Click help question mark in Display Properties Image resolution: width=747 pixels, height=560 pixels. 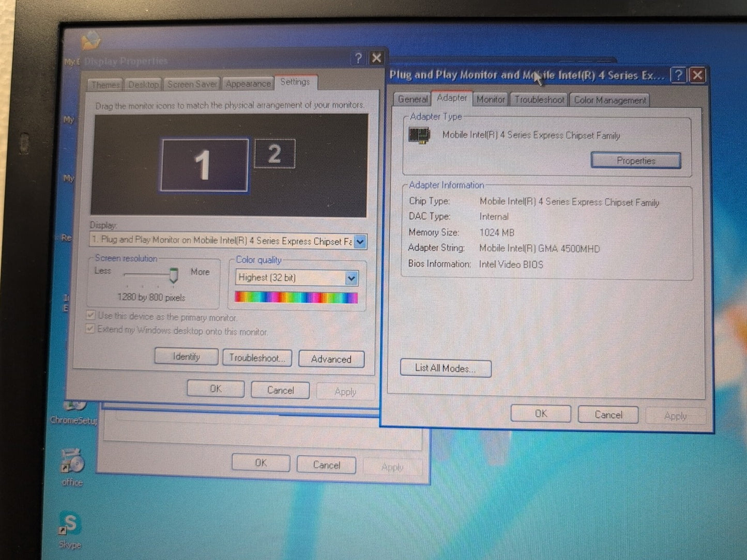tap(358, 58)
